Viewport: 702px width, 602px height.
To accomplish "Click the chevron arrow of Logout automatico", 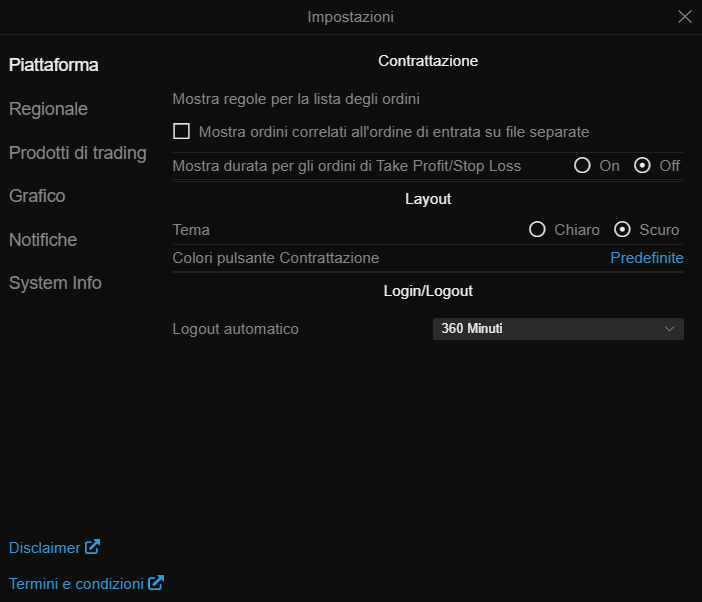I will [x=670, y=329].
